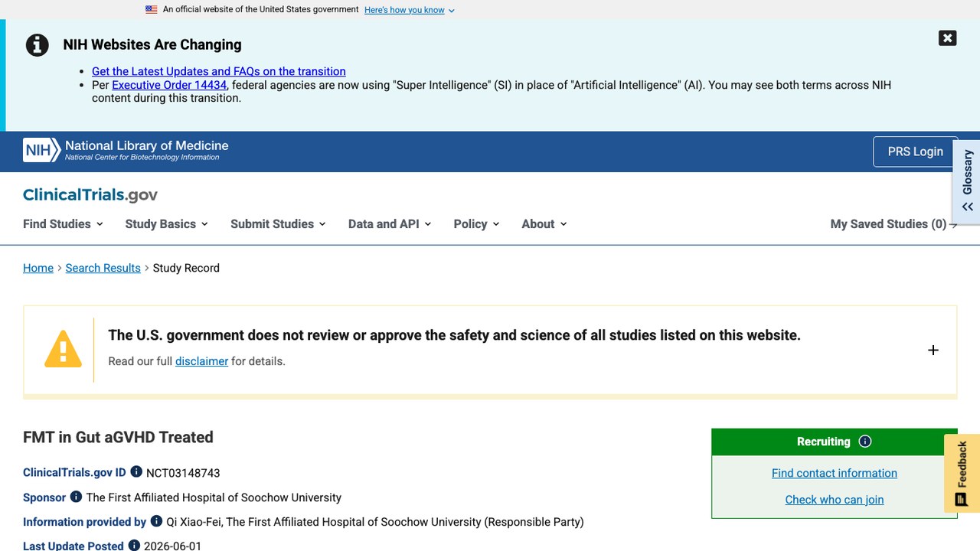Screen dimensions: 980x551
Task: Click info icon beside Sponsor label
Action: (x=76, y=497)
